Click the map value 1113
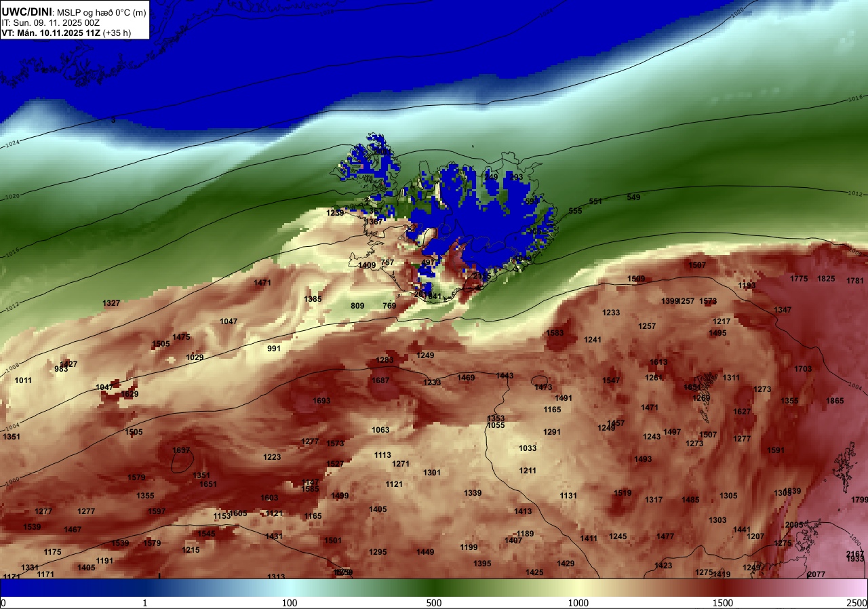Viewport: 868px width, 609px height. click(x=382, y=455)
